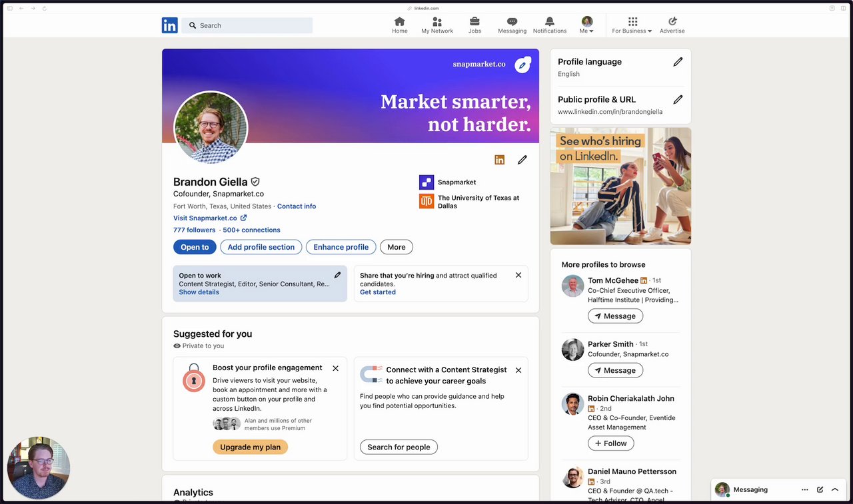
Task: Message Parker Smith
Action: click(615, 370)
